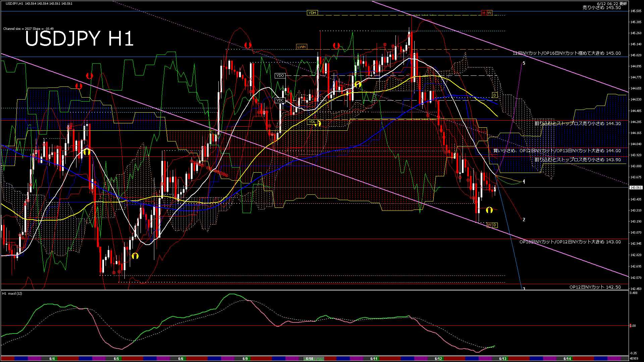The width and height of the screenshot is (644, 362).
Task: Click the yellow up arrow near the 6/13 low
Action: coord(489,210)
